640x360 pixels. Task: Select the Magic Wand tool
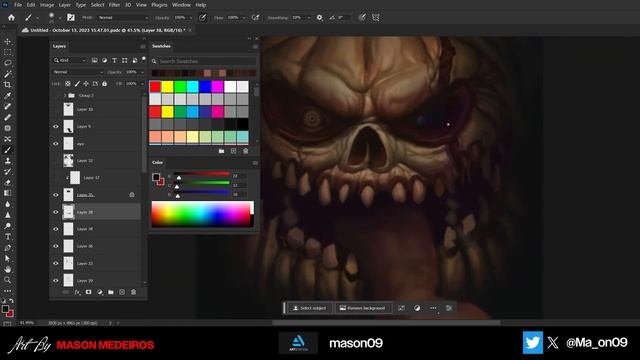(x=7, y=74)
